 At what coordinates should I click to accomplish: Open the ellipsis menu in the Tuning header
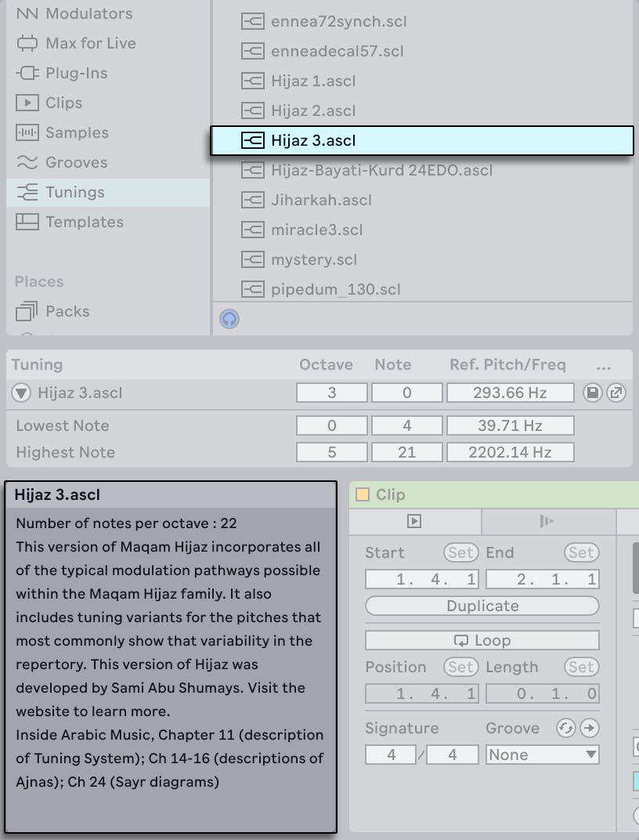[604, 364]
